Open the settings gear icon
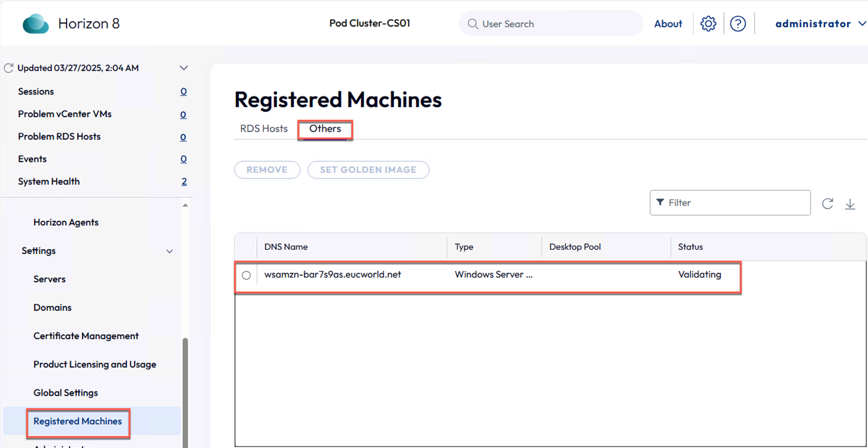Image resolution: width=868 pixels, height=448 pixels. (708, 23)
